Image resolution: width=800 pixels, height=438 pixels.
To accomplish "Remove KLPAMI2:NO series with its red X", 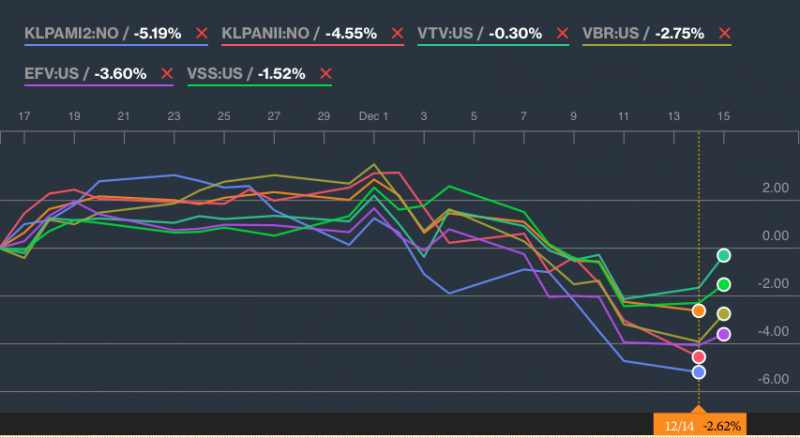I will click(202, 33).
